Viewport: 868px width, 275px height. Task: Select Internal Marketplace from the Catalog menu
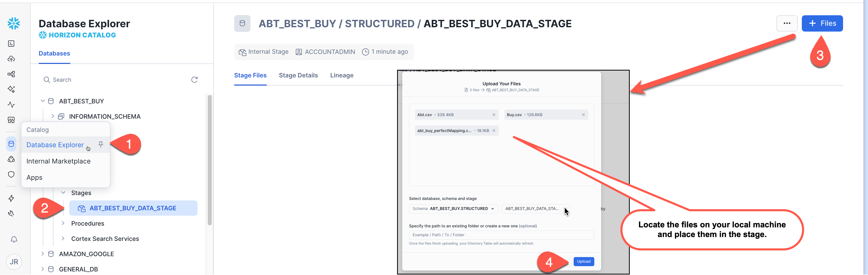click(58, 161)
